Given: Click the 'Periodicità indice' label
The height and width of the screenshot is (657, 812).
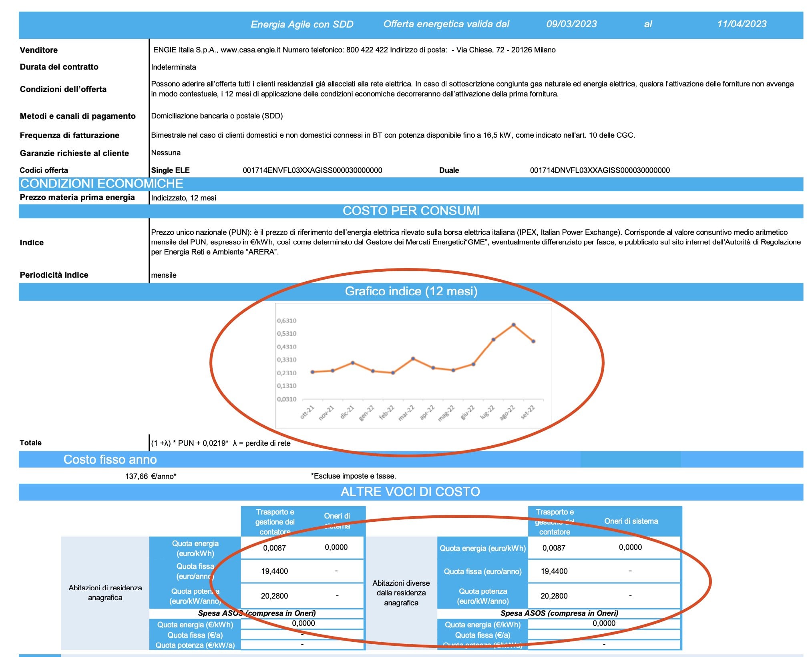Looking at the screenshot, I should (x=54, y=275).
